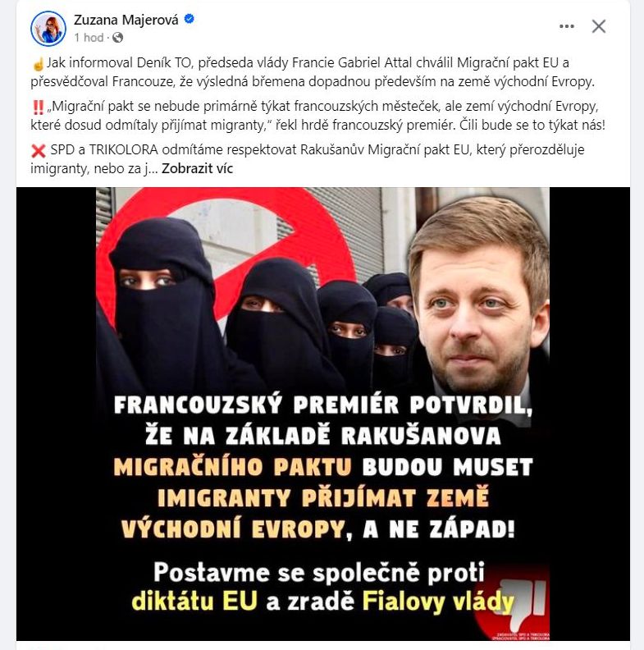
Task: Click the orange 'MIGRAČNÍHO PAKTU' text in image
Action: tap(232, 467)
